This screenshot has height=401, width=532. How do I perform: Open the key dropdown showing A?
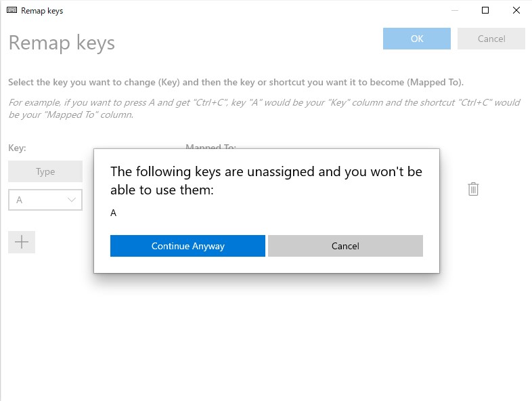(45, 200)
